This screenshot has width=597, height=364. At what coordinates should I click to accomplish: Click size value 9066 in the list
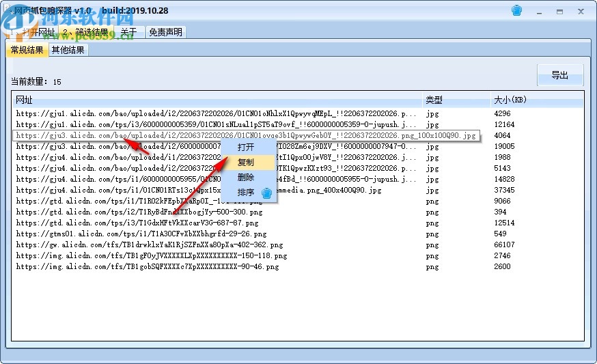coord(502,201)
